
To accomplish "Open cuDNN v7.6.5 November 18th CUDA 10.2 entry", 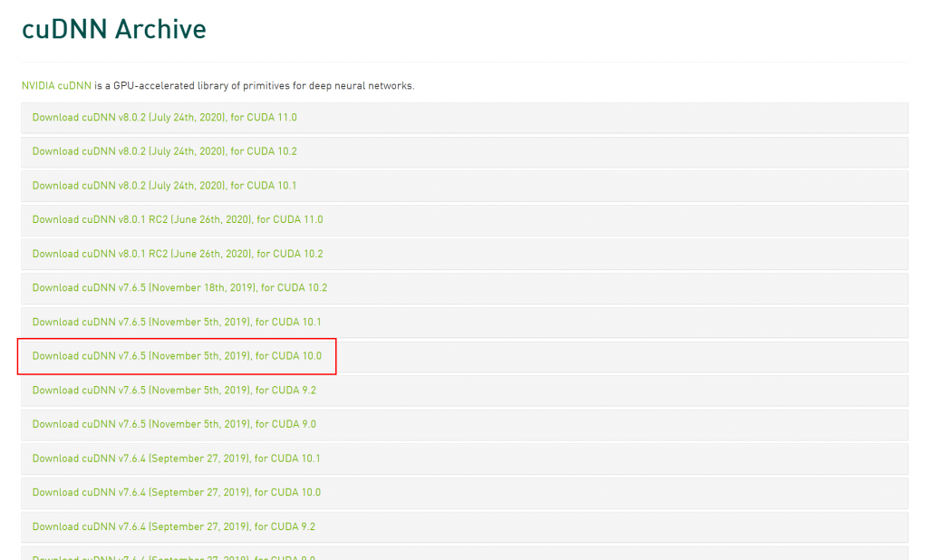I will click(179, 288).
